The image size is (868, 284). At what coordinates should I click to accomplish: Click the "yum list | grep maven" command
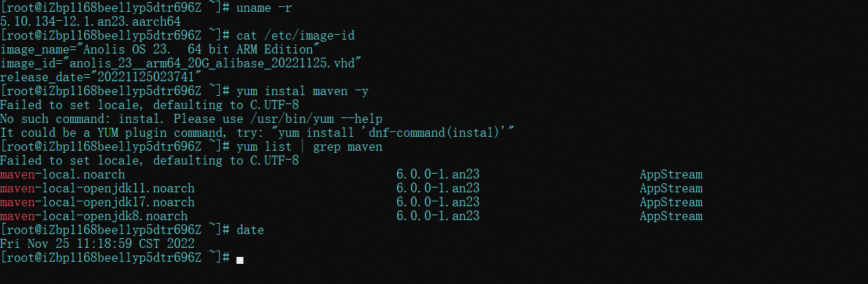310,147
